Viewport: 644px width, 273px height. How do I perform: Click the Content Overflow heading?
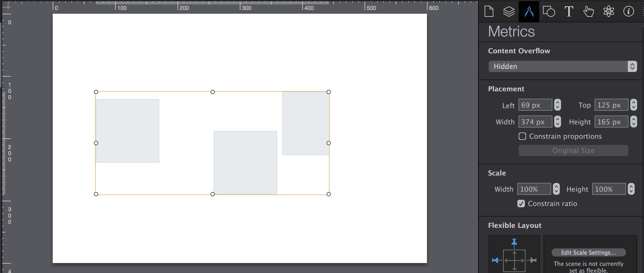coord(519,51)
